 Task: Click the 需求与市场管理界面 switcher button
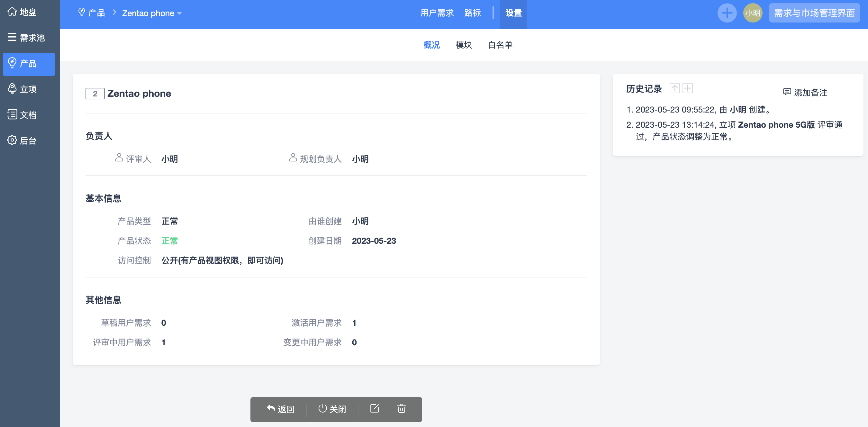pos(814,13)
